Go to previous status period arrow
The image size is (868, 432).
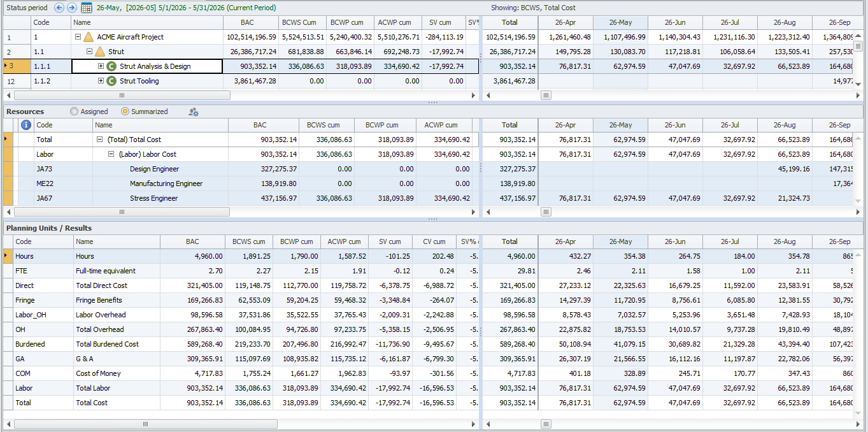(59, 8)
